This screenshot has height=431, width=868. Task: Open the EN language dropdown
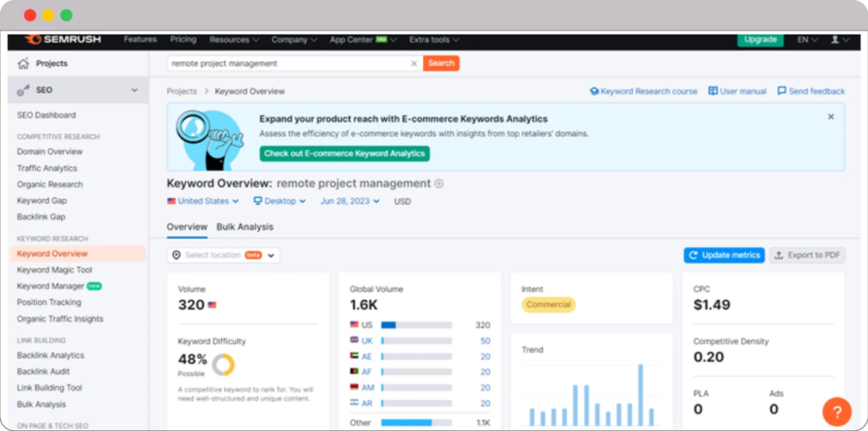click(808, 40)
